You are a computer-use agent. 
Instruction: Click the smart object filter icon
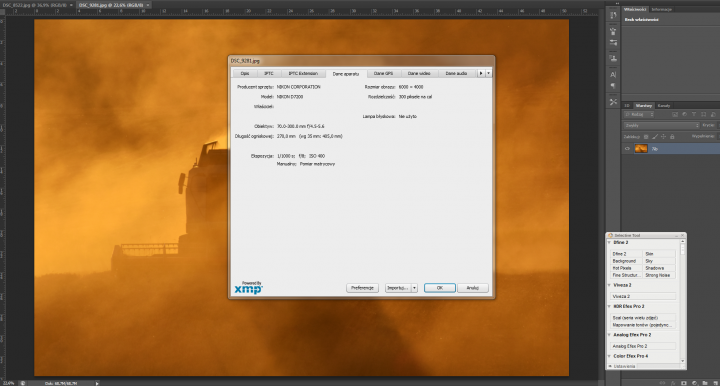pyautogui.click(x=713, y=114)
